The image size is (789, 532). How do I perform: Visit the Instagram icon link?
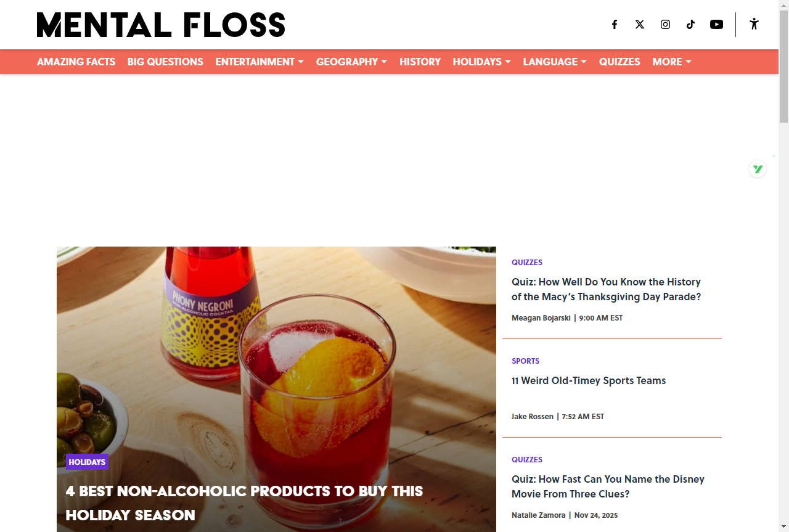pyautogui.click(x=665, y=25)
